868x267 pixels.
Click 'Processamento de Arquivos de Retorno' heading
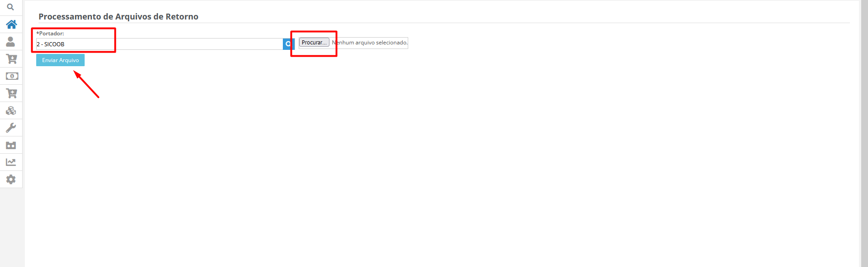(119, 17)
